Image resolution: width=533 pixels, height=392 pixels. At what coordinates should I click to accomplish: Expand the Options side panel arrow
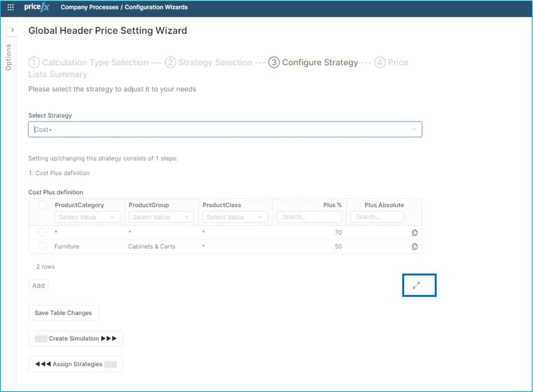click(x=12, y=30)
